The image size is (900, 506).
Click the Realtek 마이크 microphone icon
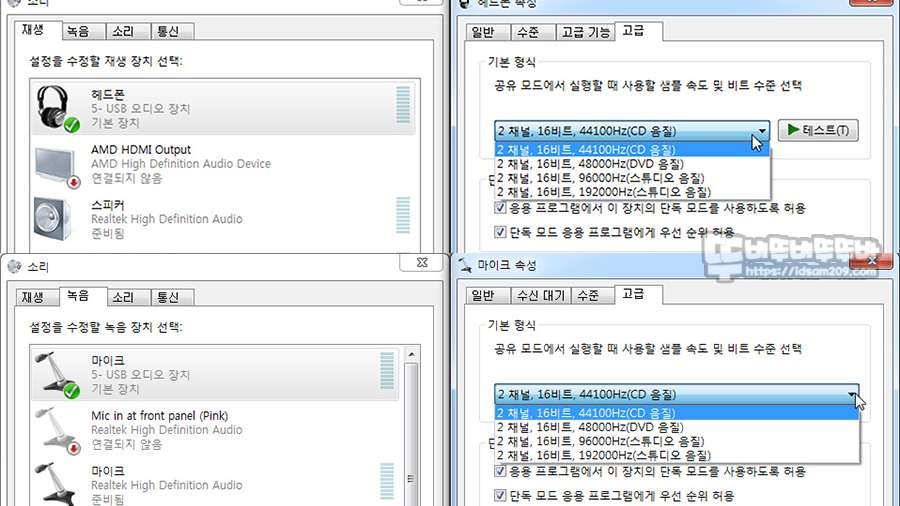coord(56,485)
